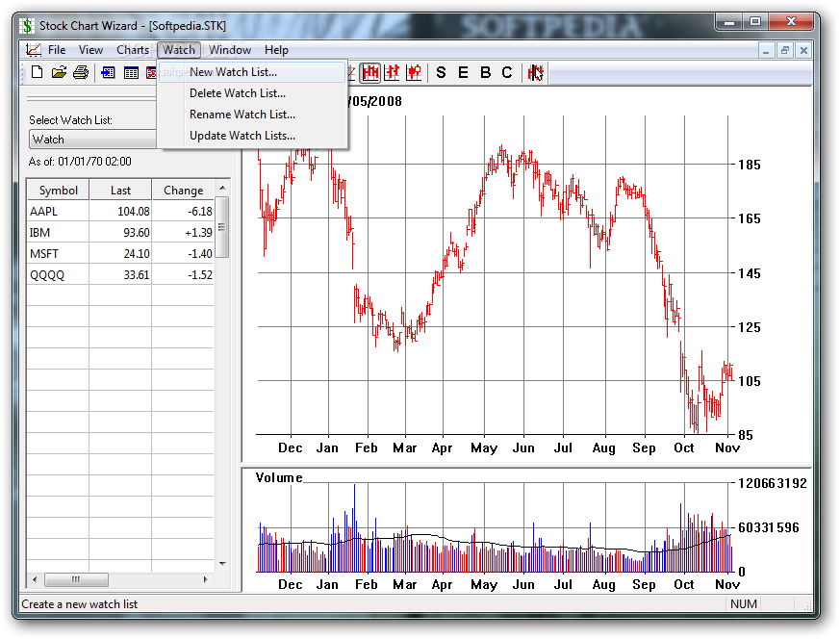The width and height of the screenshot is (840, 639).
Task: Click the Volume chart label
Action: point(279,477)
